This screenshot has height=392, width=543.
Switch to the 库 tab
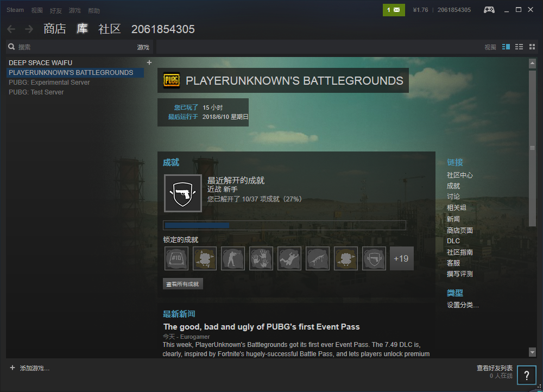click(82, 29)
